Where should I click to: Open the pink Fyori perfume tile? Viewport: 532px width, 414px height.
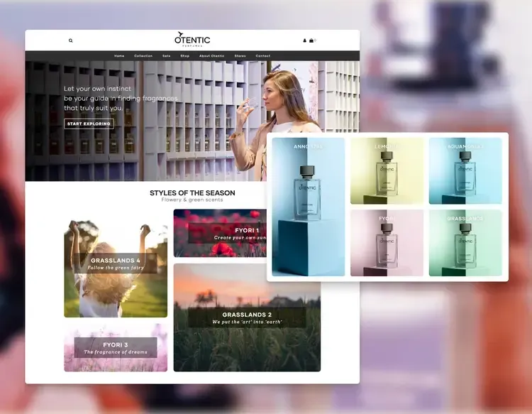(387, 242)
